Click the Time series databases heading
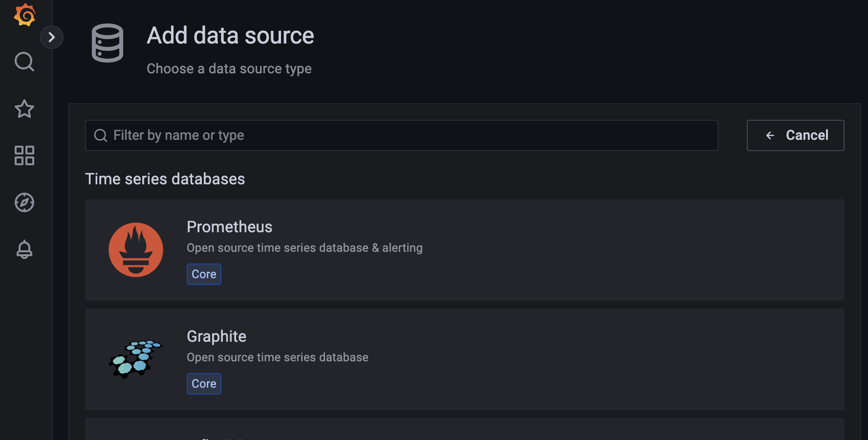 pyautogui.click(x=165, y=179)
